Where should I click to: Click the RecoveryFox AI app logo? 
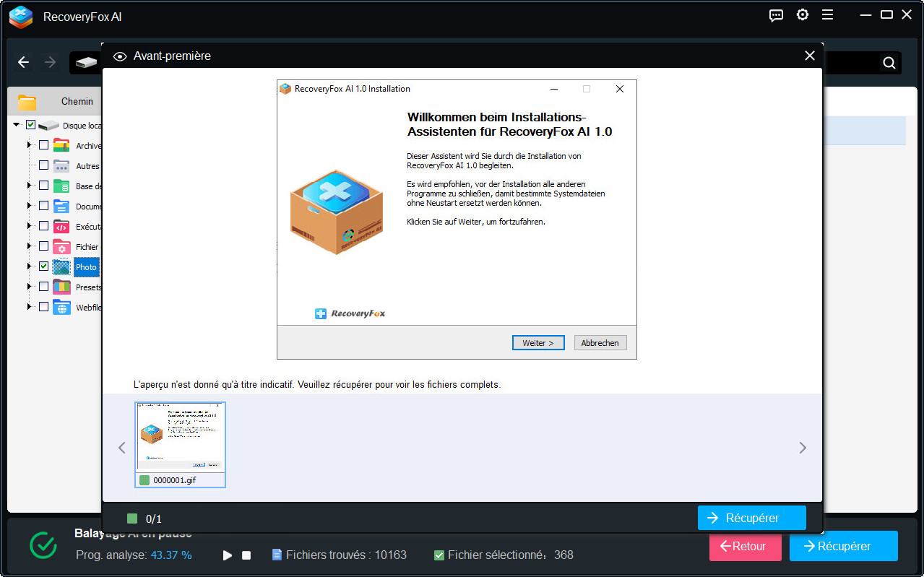[x=21, y=17]
